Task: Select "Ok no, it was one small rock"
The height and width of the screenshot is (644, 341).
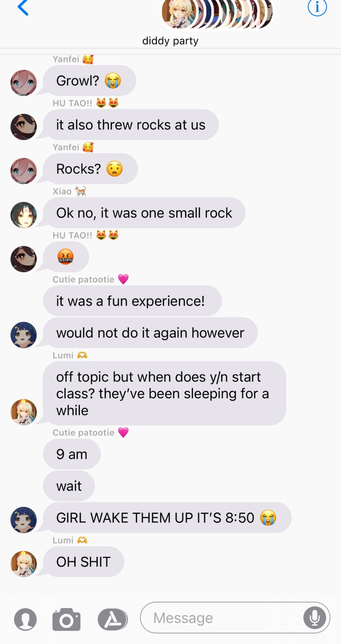Action: (144, 213)
